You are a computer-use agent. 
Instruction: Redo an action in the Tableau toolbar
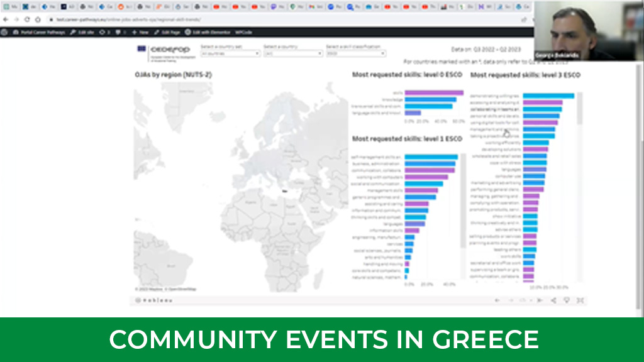pyautogui.click(x=511, y=300)
